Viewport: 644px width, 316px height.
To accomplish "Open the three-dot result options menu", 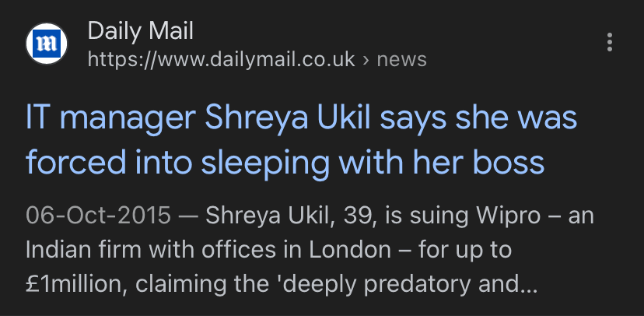I will pos(610,43).
